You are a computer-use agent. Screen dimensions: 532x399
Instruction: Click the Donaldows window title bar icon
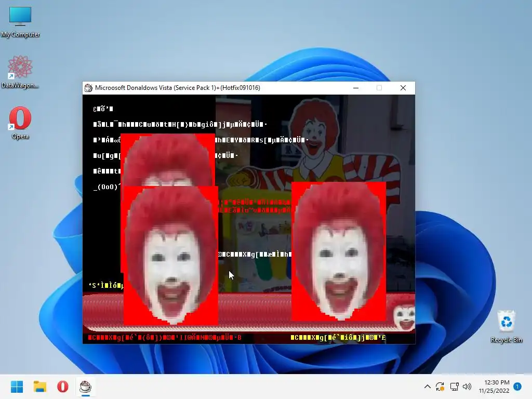(88, 88)
